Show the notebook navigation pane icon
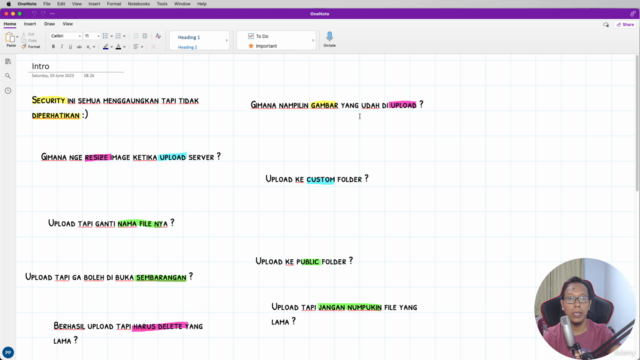The width and height of the screenshot is (640, 360). (x=8, y=61)
